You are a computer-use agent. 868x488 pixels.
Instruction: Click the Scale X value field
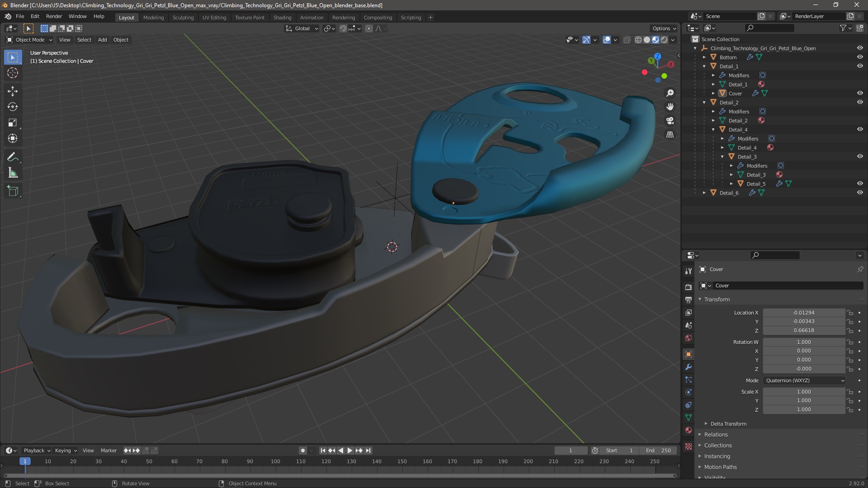pos(803,392)
